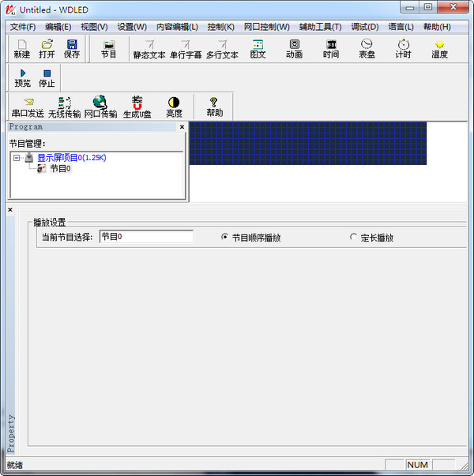Save project using 保存 icon
This screenshot has width=474, height=476.
[72, 48]
